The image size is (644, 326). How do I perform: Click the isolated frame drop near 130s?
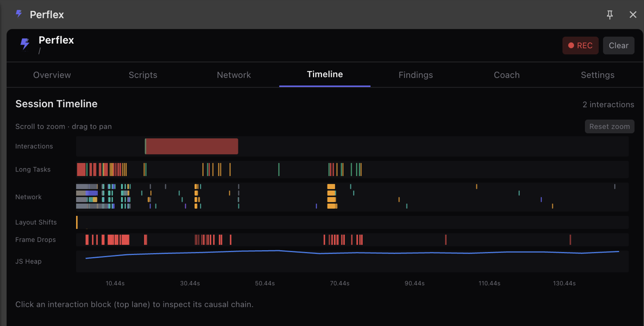(x=570, y=239)
